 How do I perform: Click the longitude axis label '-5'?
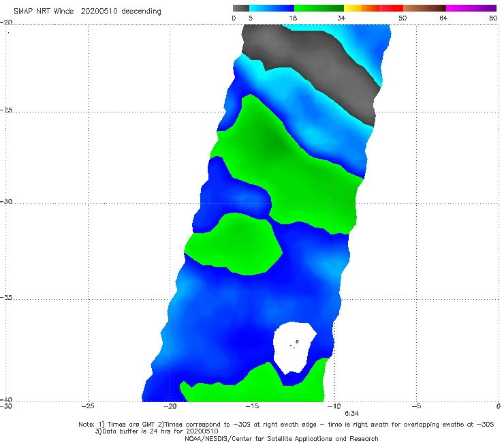pyautogui.click(x=416, y=406)
